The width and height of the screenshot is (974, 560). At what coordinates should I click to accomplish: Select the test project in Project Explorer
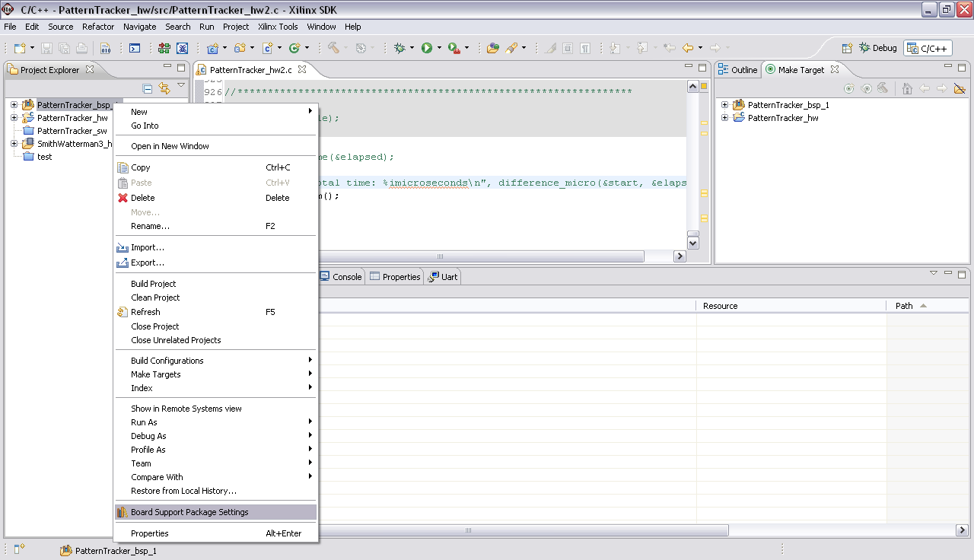click(44, 157)
